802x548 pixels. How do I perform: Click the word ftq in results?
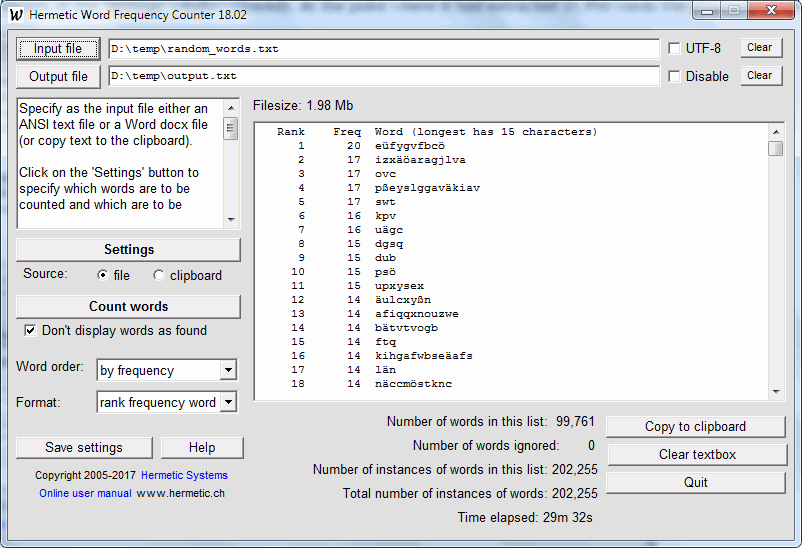(385, 342)
